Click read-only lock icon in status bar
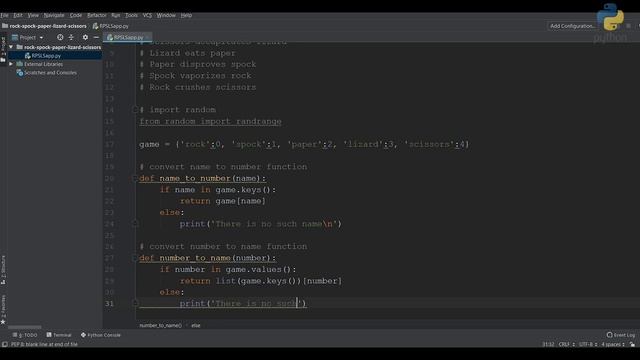Viewport: 640px width, 360px height. point(632,344)
